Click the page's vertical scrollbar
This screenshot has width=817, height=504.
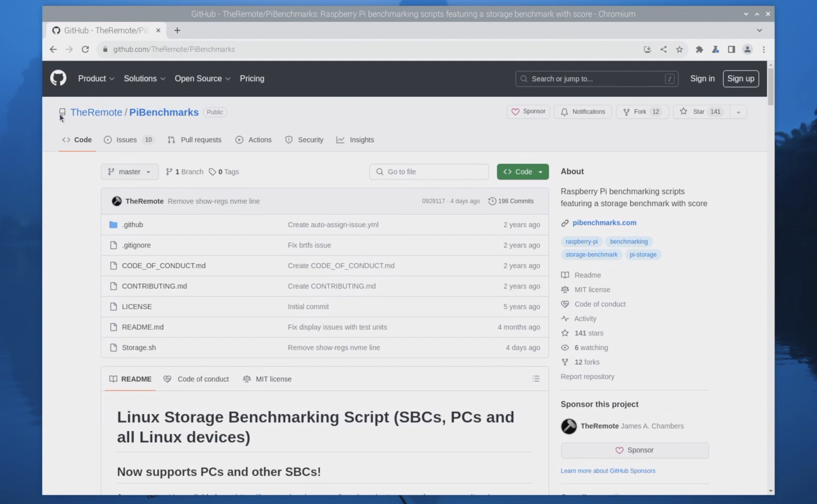point(770,87)
